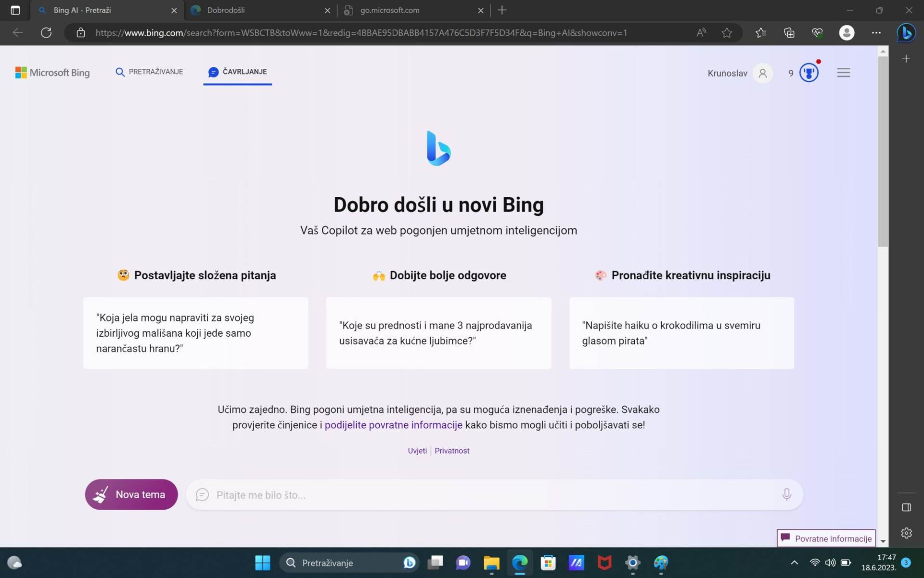Open File Explorer from the taskbar
This screenshot has width=924, height=578.
(491, 563)
